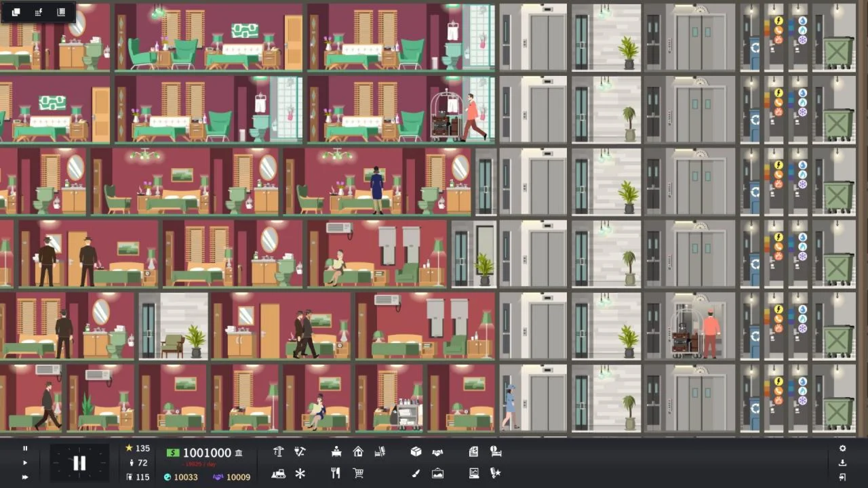The height and width of the screenshot is (488, 868).
Task: Open the reception desk category
Action: click(336, 451)
